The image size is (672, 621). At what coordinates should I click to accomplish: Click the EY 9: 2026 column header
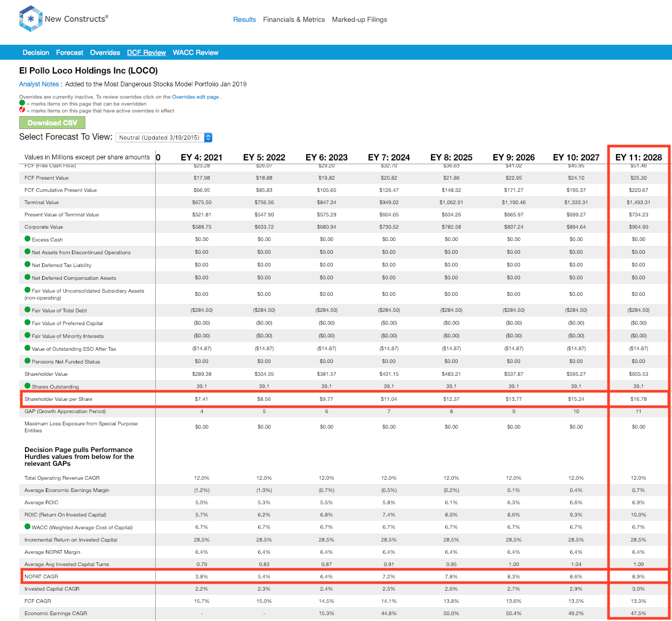coord(514,157)
